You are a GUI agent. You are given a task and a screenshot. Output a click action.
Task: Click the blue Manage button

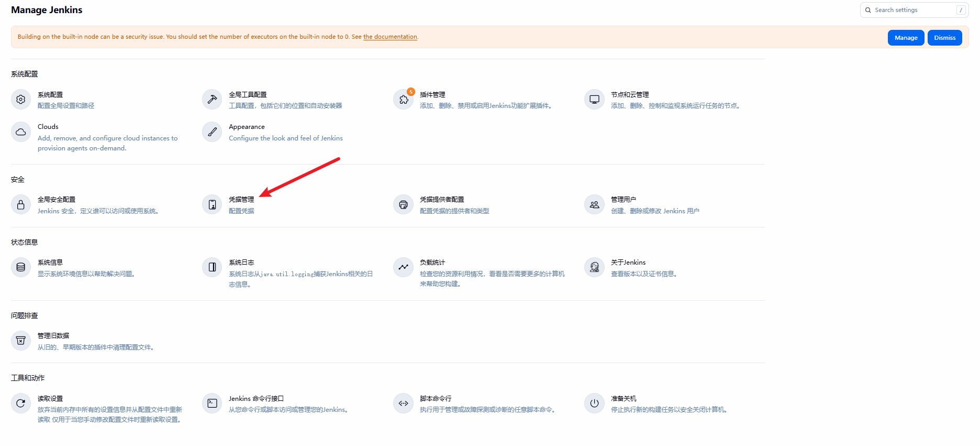click(906, 38)
